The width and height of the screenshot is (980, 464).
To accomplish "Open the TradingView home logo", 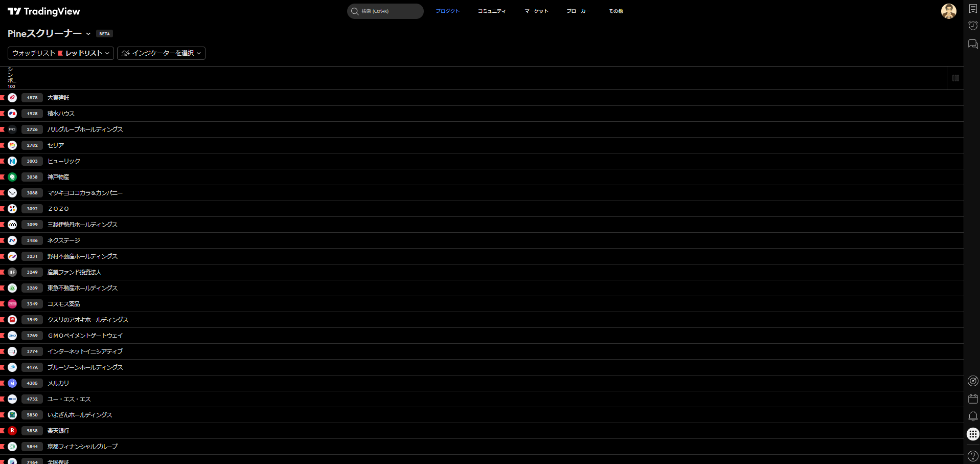I will pyautogui.click(x=44, y=11).
